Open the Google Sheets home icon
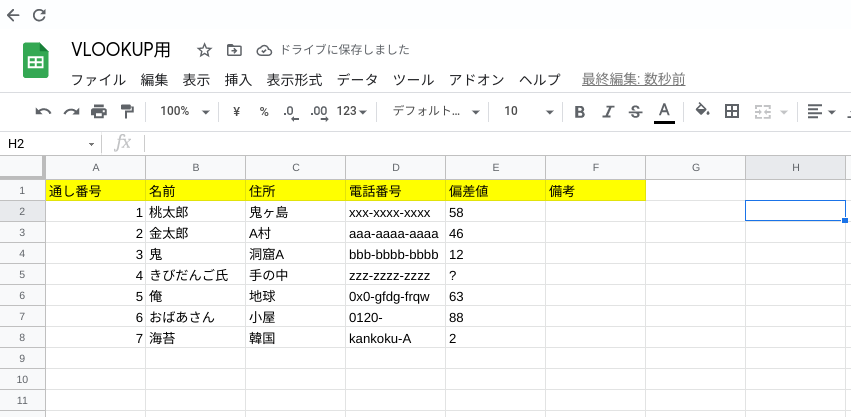 [x=36, y=60]
